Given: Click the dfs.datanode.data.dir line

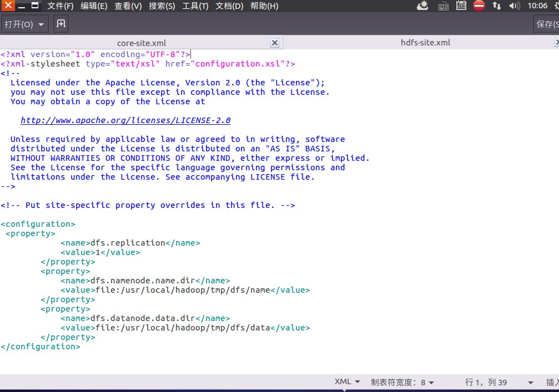Looking at the screenshot, I should point(145,318).
